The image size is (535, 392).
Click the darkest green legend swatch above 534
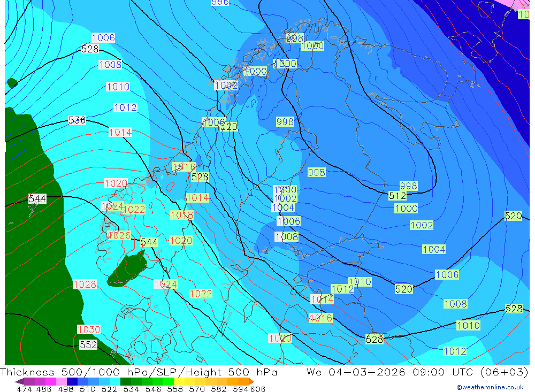[x=126, y=381]
